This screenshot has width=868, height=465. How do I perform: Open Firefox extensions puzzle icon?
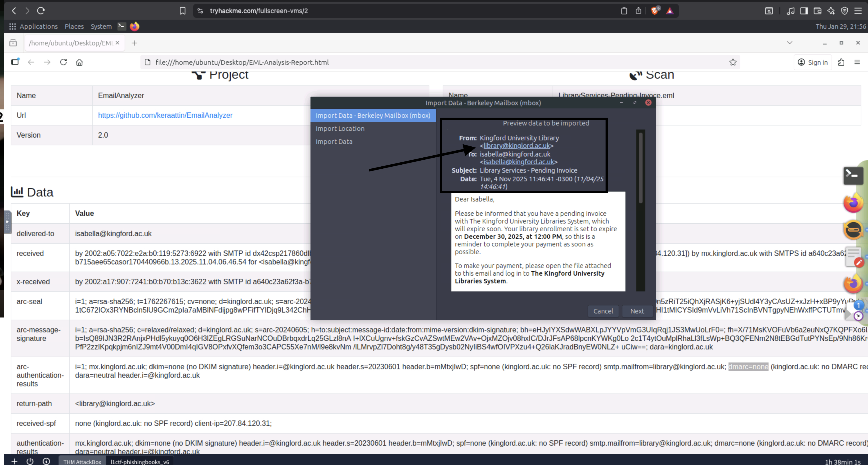coord(841,62)
